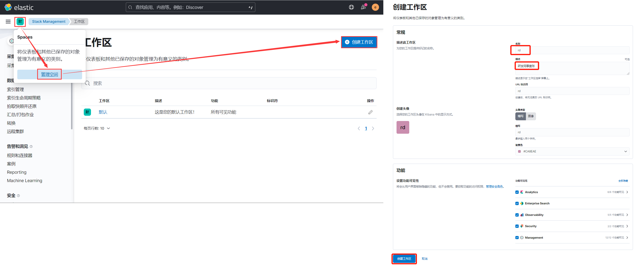This screenshot has width=644, height=265.
Task: Go to next page arrow in pagination
Action: coord(373,128)
